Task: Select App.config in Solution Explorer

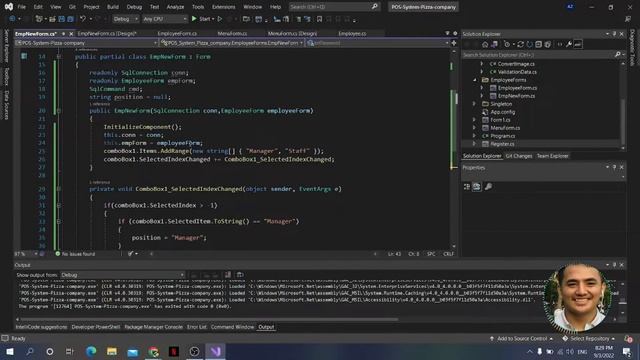Action: 502,112
